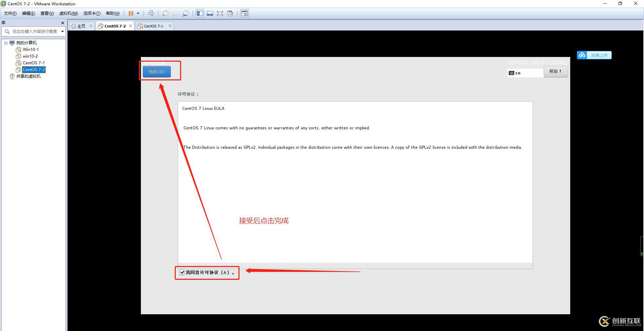Close the library panel
Screen dimensions: 644x331
tap(63, 23)
